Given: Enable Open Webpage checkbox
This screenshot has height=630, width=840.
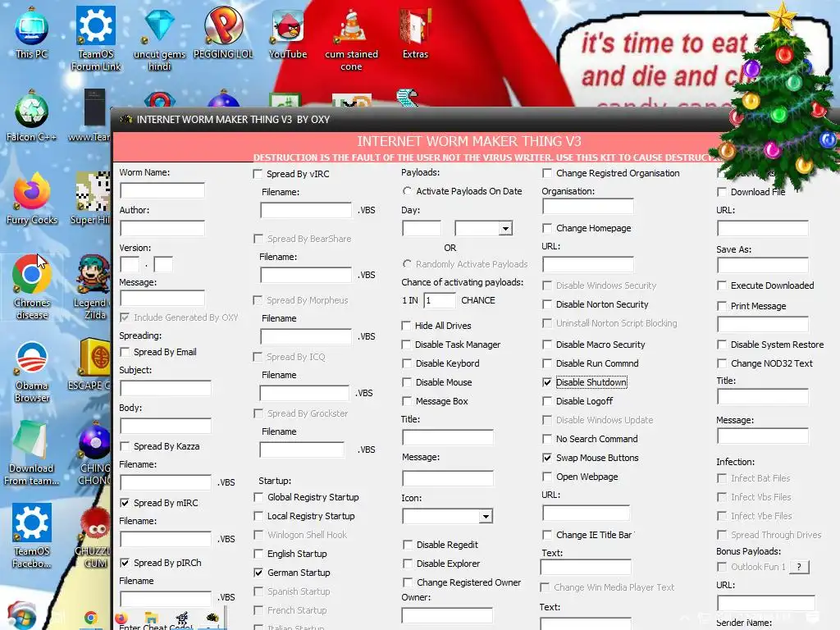Looking at the screenshot, I should tap(547, 477).
